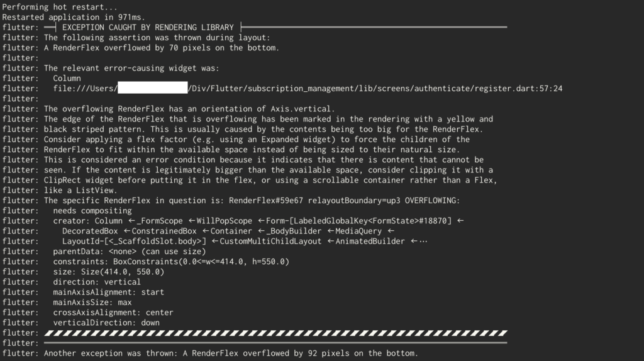Image resolution: width=644 pixels, height=361 pixels.
Task: Click the 'Restarted application in 971ms' line
Action: (70, 17)
